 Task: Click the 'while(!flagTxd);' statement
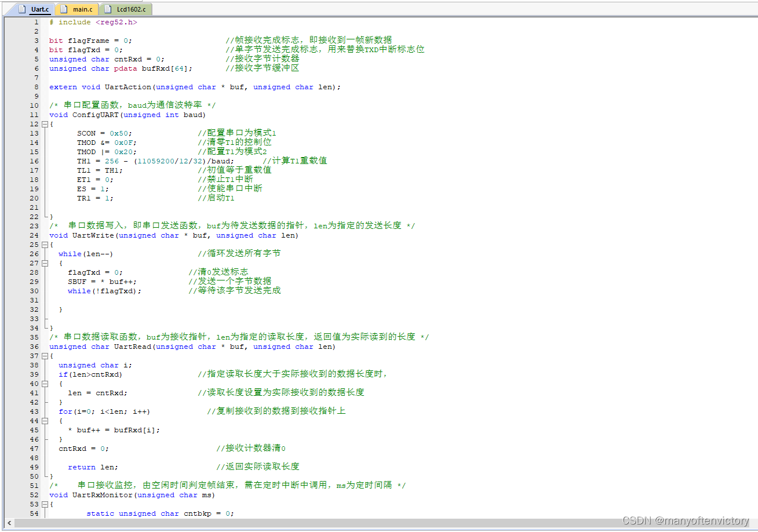(x=104, y=291)
